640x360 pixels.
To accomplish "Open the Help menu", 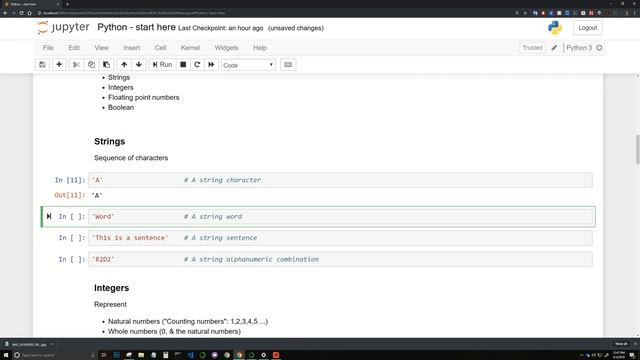I will click(x=260, y=48).
